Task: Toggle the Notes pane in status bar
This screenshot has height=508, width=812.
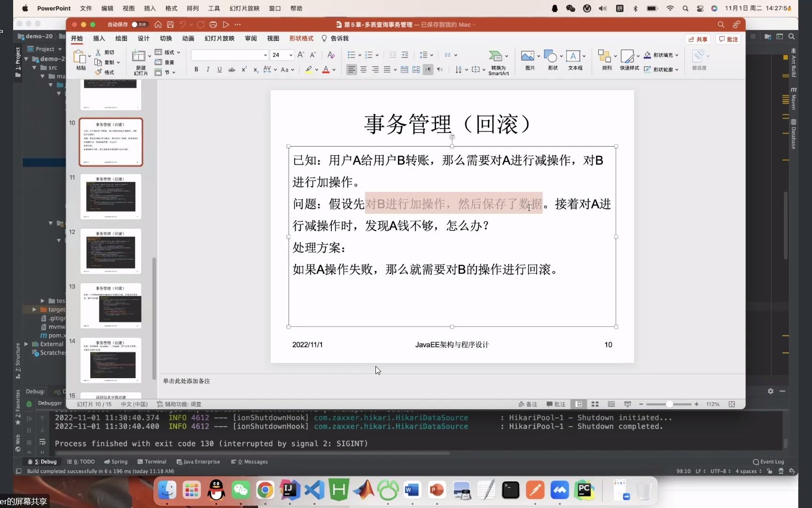Action: (528, 404)
